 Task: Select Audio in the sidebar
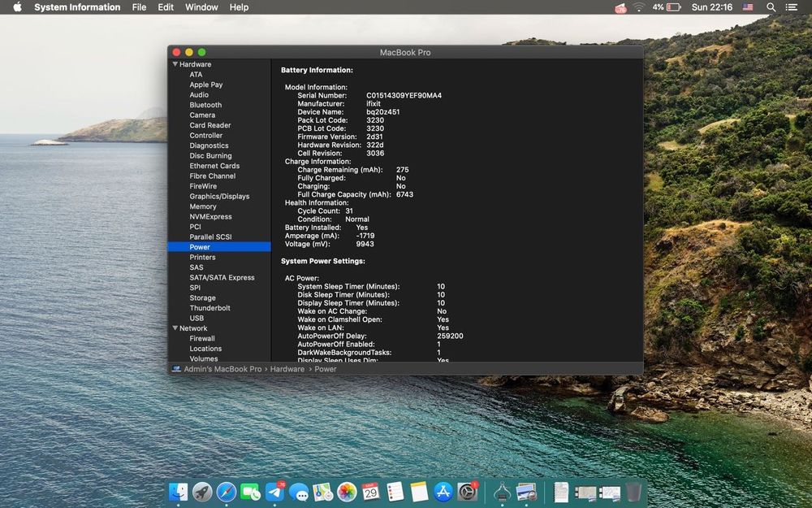[199, 95]
